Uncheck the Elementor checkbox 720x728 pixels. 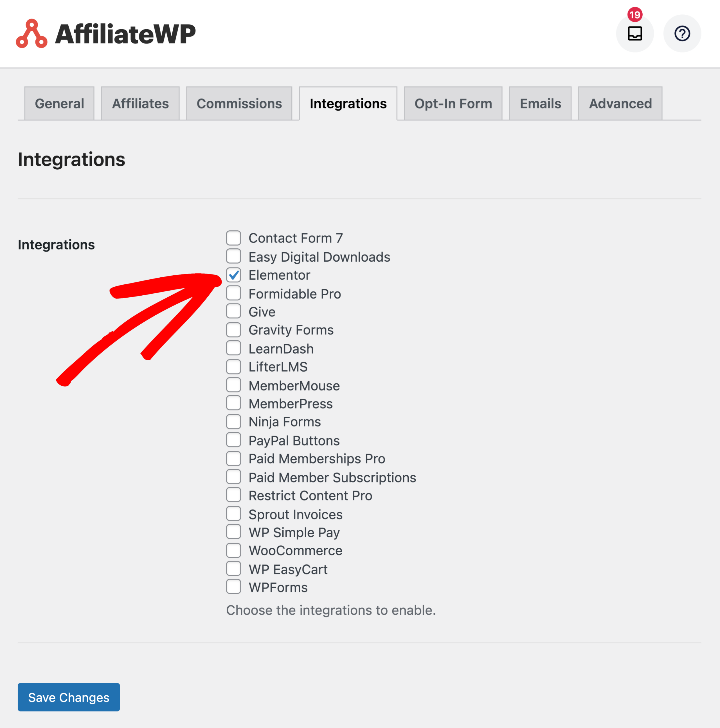coord(234,275)
